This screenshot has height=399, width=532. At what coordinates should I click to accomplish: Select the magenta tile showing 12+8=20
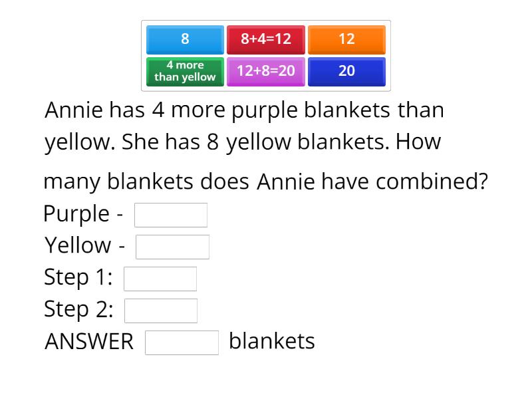pos(265,70)
